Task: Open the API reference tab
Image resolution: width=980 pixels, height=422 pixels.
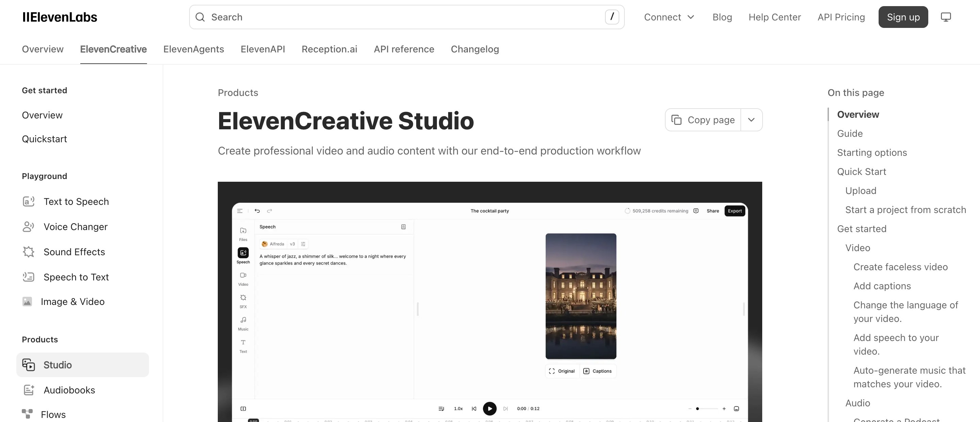Action: pyautogui.click(x=404, y=49)
